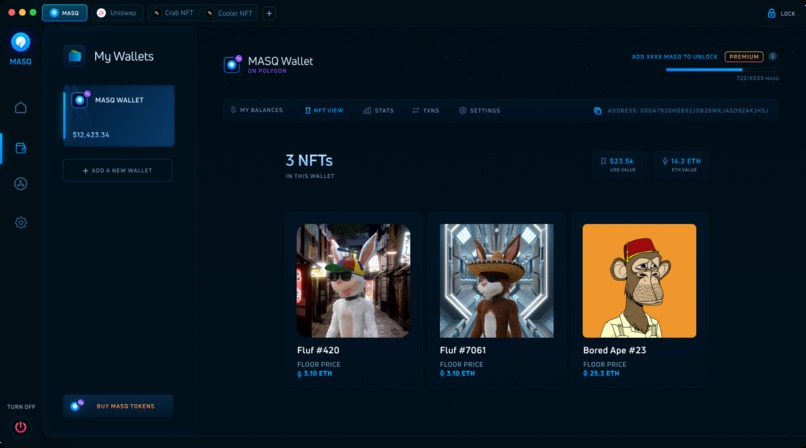This screenshot has width=806, height=448.
Task: Click the wallet address text
Action: click(x=688, y=110)
